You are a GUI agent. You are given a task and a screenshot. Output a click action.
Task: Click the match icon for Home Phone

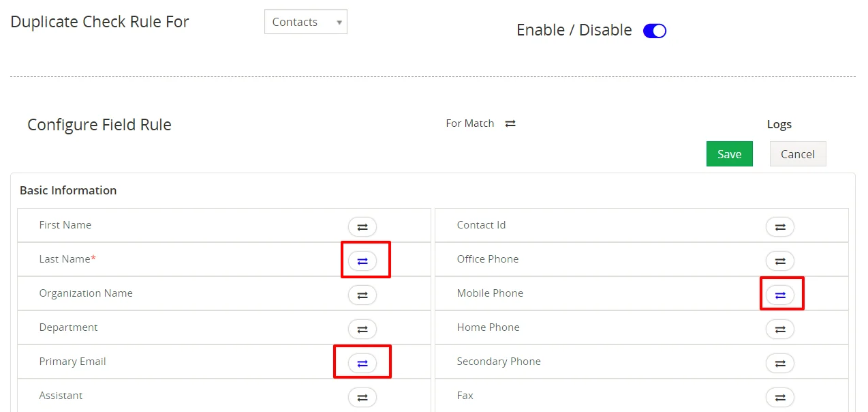(780, 329)
